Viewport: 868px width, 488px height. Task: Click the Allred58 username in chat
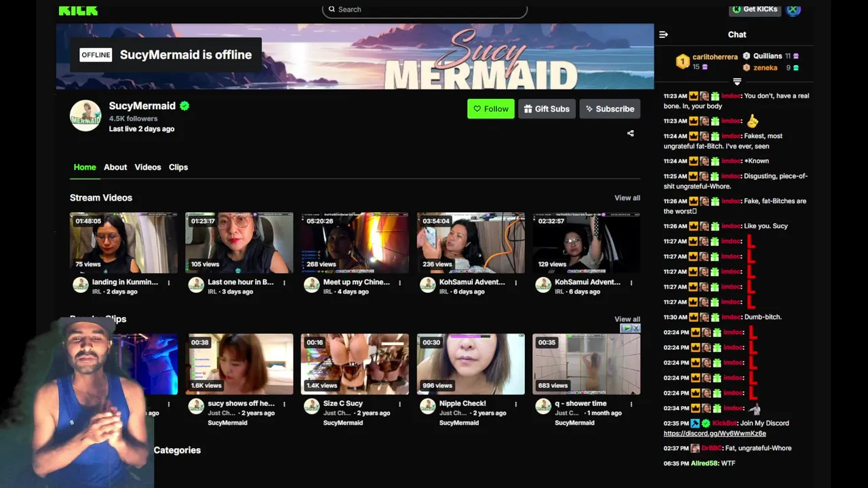click(x=704, y=464)
